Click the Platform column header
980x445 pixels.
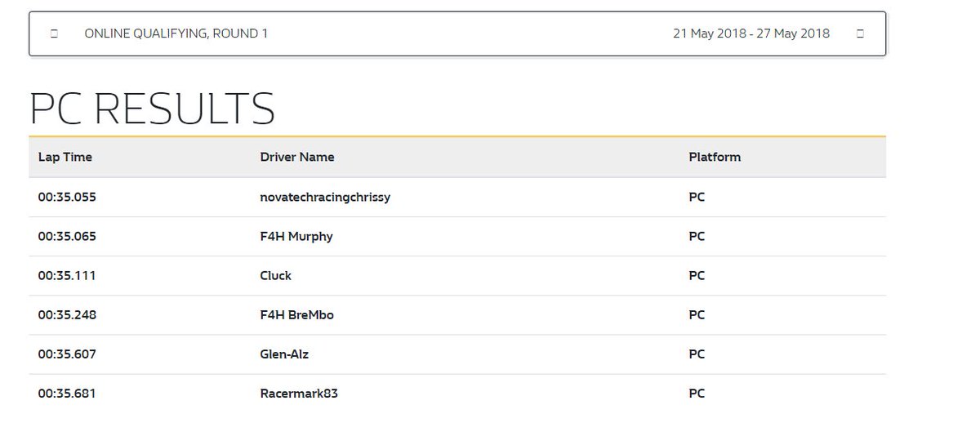[x=715, y=157]
